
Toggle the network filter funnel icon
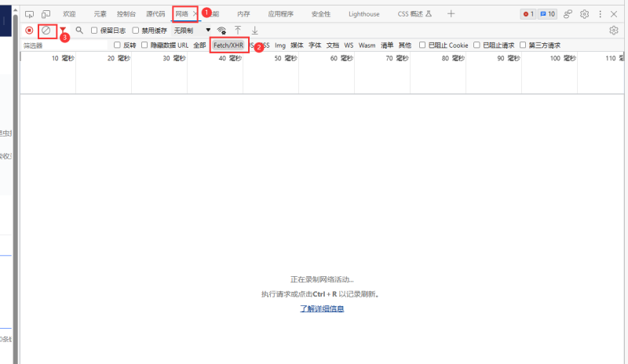click(63, 31)
